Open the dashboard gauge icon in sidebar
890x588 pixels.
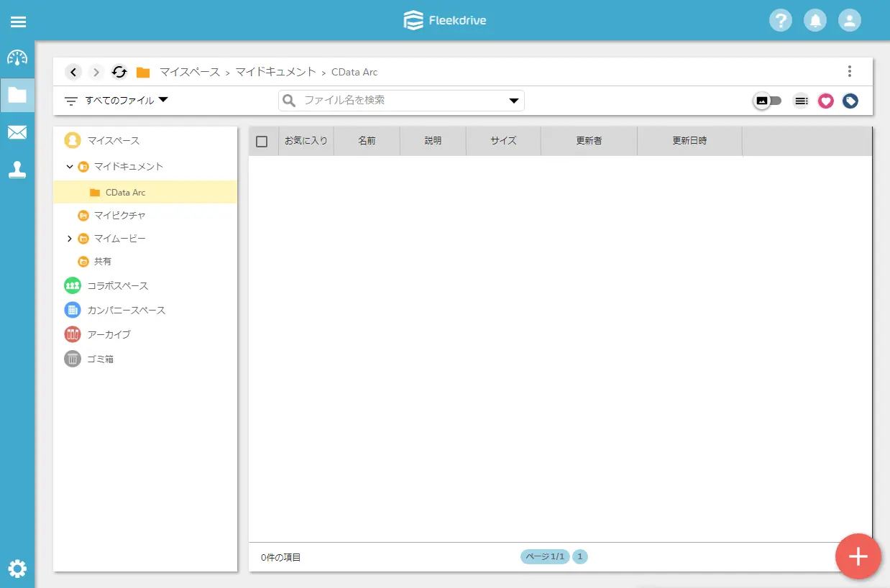tap(17, 58)
